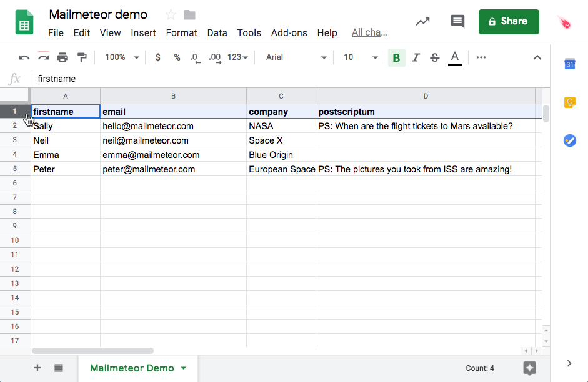Open font size 10 dropdown
Viewport: 588px width, 382px height.
361,57
